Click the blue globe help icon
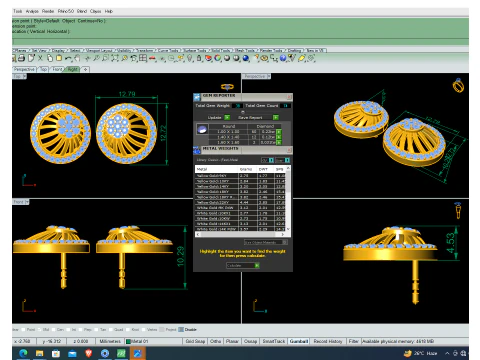Screen dimensions: 480x360 283,58
